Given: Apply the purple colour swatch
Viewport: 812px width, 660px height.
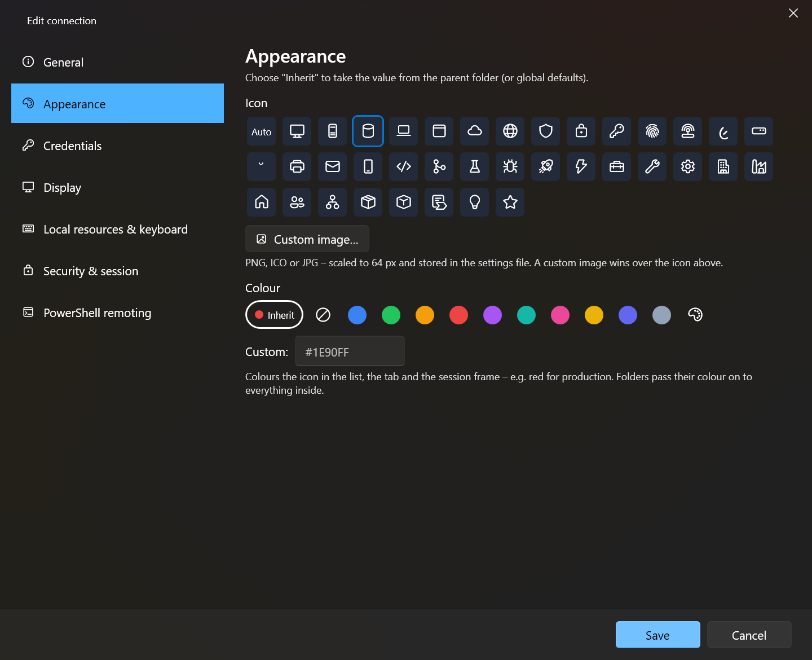Looking at the screenshot, I should pyautogui.click(x=492, y=315).
